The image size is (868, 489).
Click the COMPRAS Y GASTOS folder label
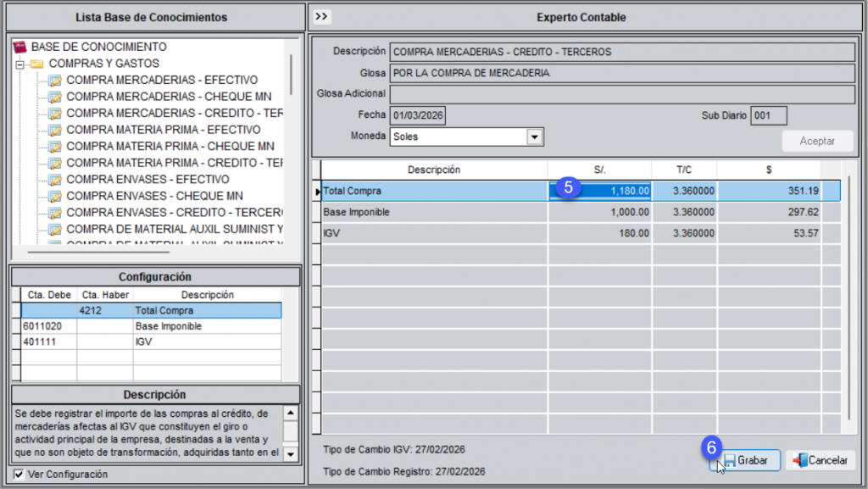pyautogui.click(x=104, y=64)
